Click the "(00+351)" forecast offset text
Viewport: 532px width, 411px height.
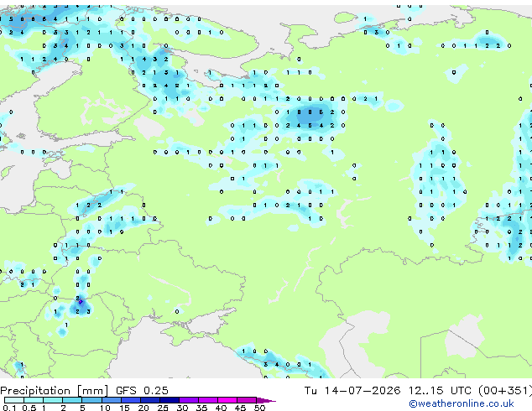coord(505,391)
